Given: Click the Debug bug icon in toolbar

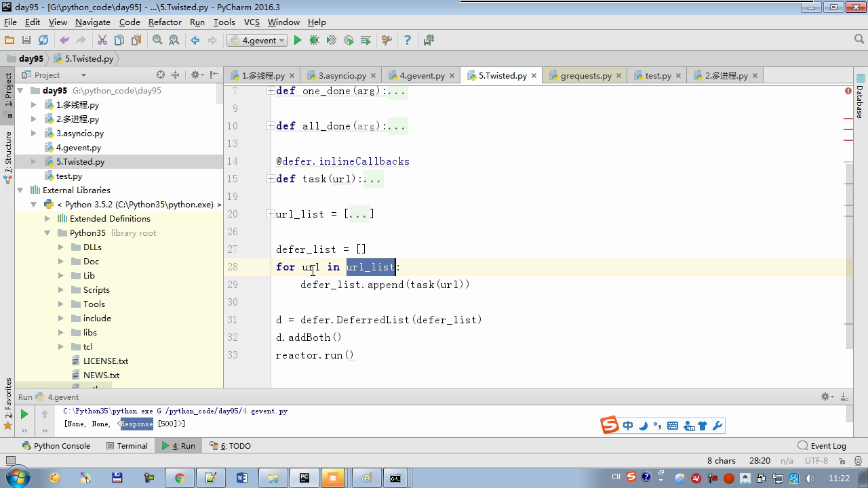Looking at the screenshot, I should click(314, 41).
